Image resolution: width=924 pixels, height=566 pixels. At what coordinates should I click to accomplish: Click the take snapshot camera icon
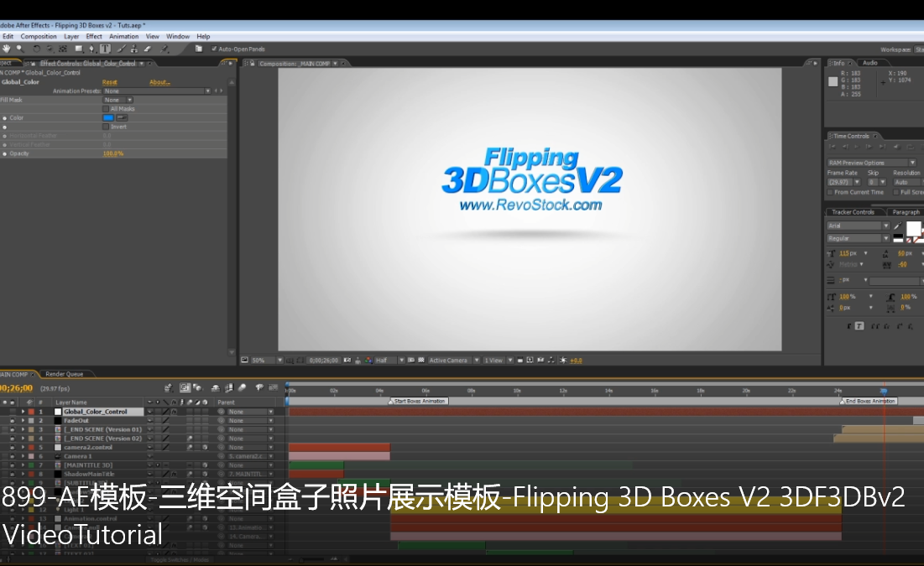(347, 360)
